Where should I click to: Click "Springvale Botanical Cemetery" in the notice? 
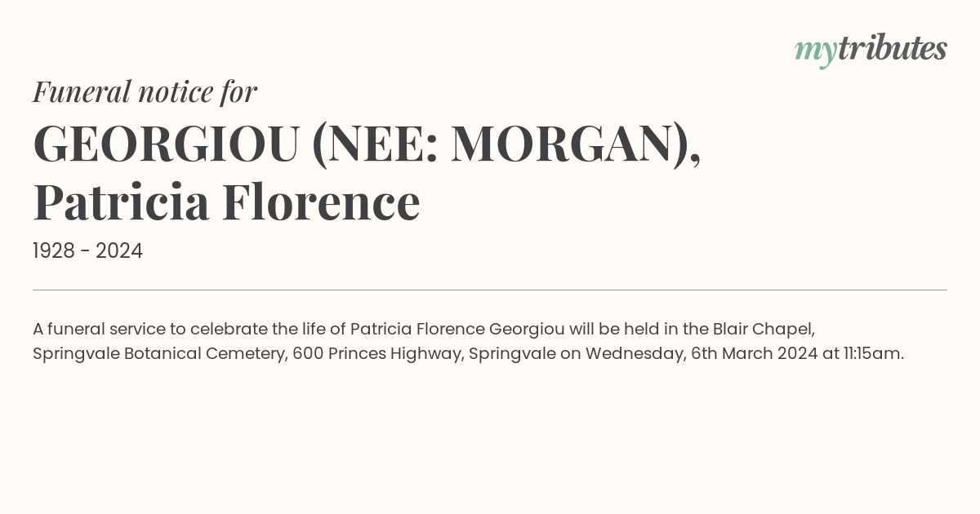point(158,355)
